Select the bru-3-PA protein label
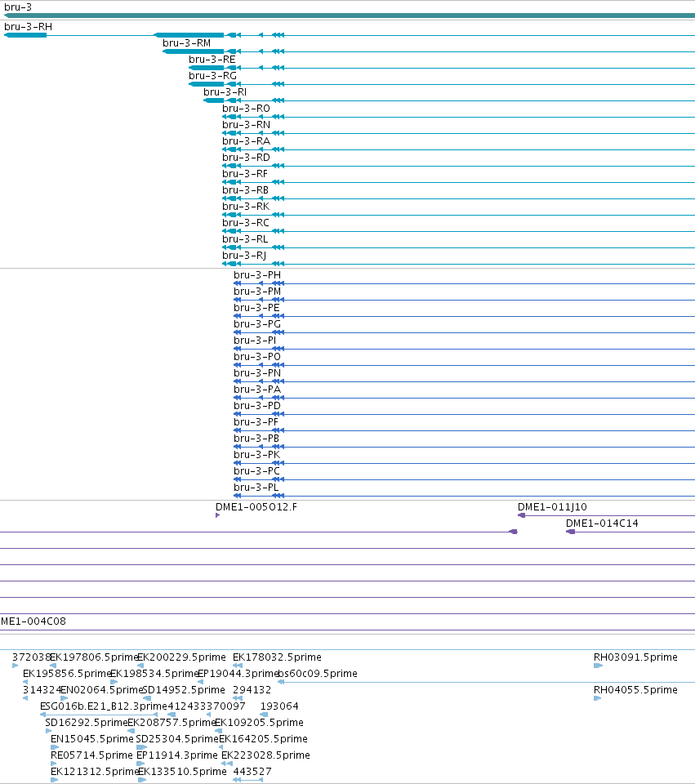This screenshot has width=695, height=784. pyautogui.click(x=257, y=390)
